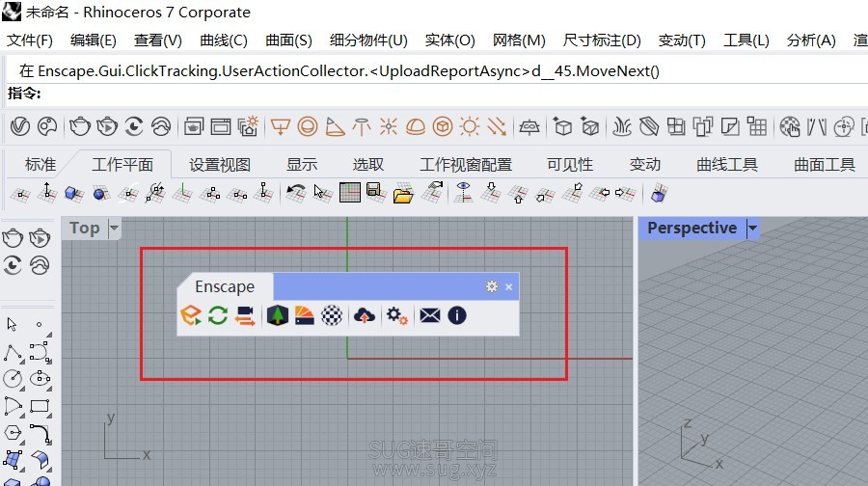The image size is (868, 486).
Task: Open 网格(M) menu
Action: point(519,40)
